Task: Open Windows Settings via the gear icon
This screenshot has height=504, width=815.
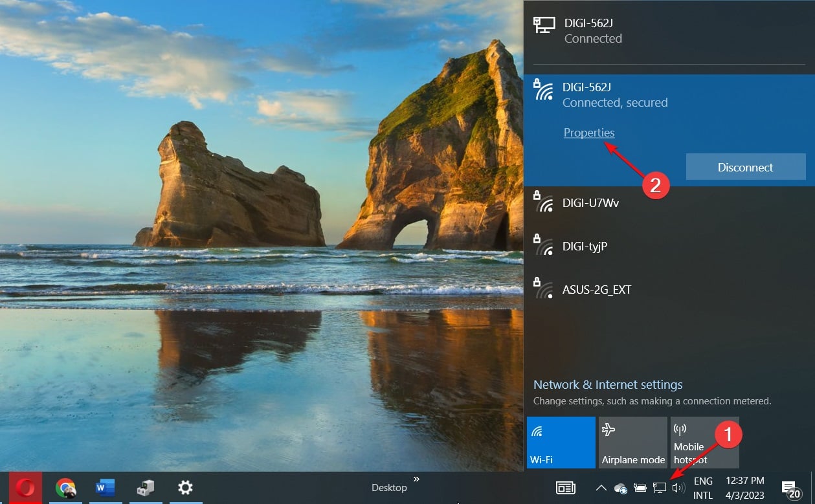Action: pyautogui.click(x=185, y=488)
